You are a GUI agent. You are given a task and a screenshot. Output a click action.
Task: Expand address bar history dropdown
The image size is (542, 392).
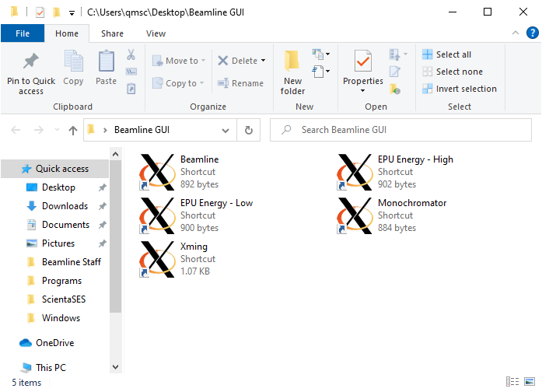(x=226, y=131)
